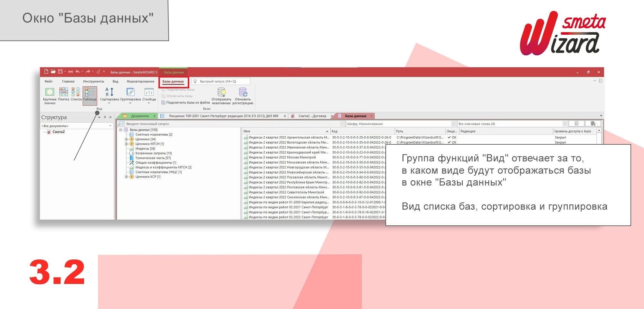Open the Форматирование ribbon tab

(x=140, y=81)
